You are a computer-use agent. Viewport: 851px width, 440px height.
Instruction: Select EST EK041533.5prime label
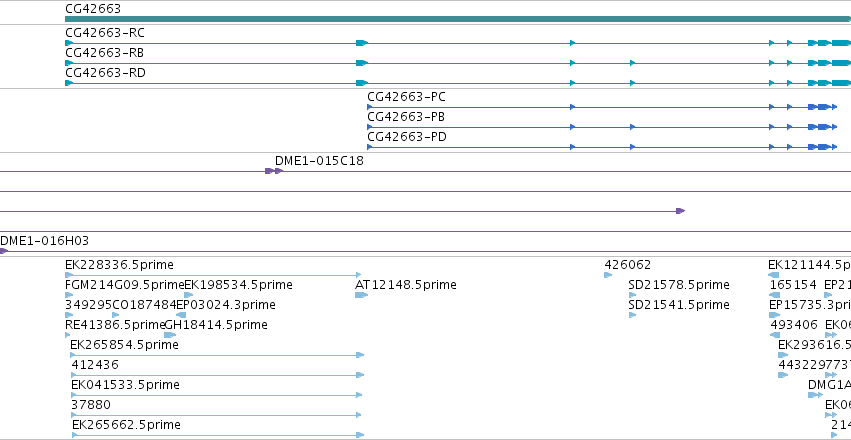(125, 385)
